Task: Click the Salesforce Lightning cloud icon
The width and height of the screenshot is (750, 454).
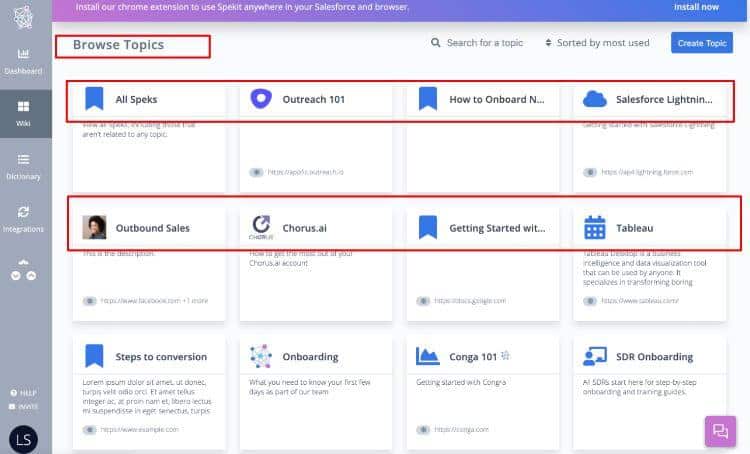Action: tap(595, 99)
